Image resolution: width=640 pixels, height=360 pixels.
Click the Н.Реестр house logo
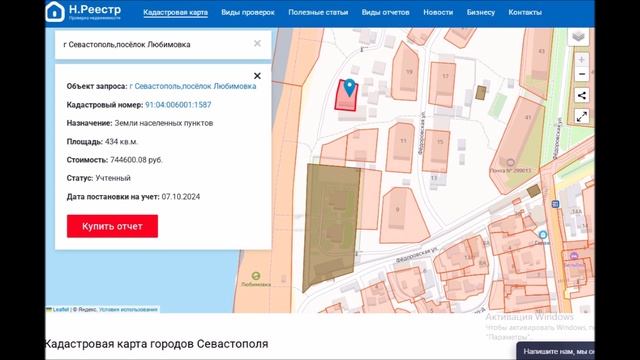(55, 11)
